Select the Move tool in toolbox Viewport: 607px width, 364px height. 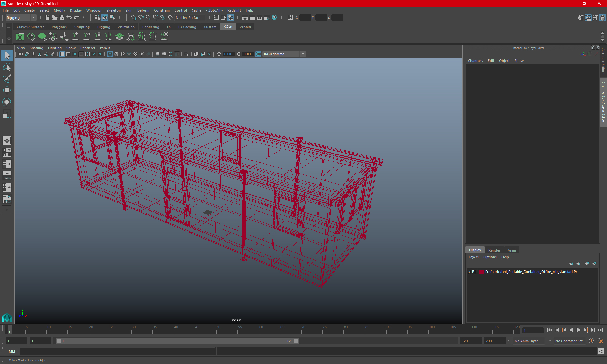pos(7,90)
